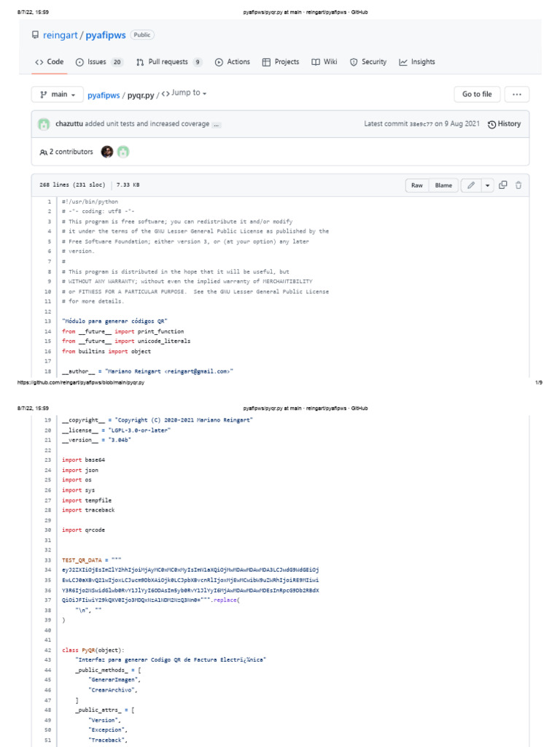This screenshot has width=560, height=747.
Task: Open the Security tab
Action: click(368, 62)
